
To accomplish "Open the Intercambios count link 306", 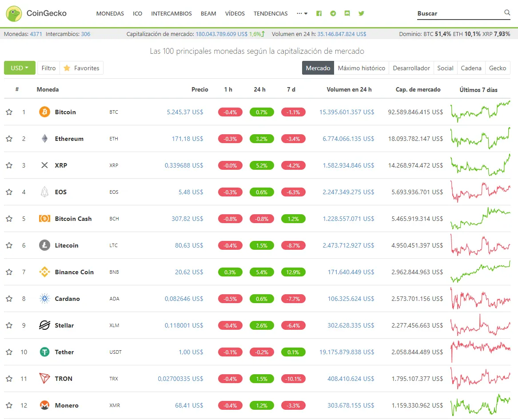I will pyautogui.click(x=86, y=34).
